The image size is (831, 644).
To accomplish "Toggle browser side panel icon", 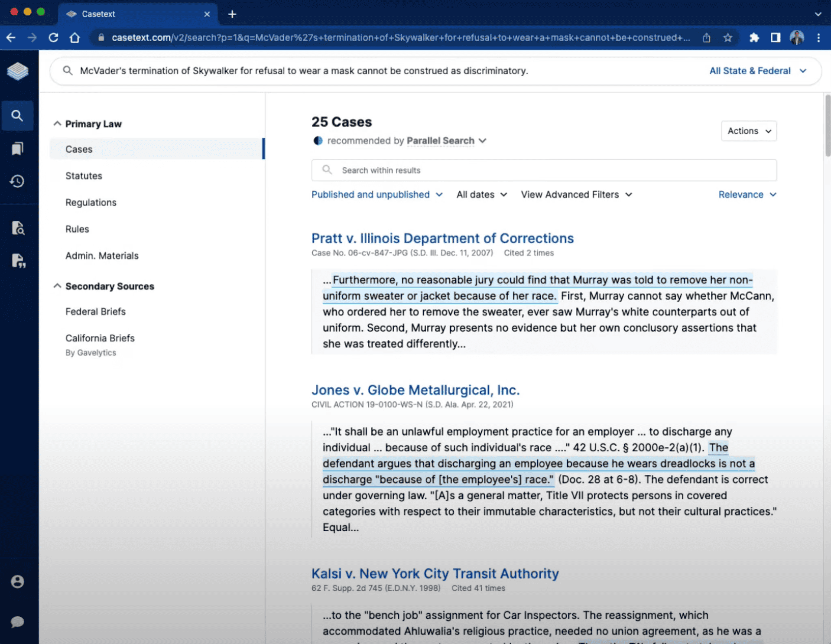I will pos(776,38).
